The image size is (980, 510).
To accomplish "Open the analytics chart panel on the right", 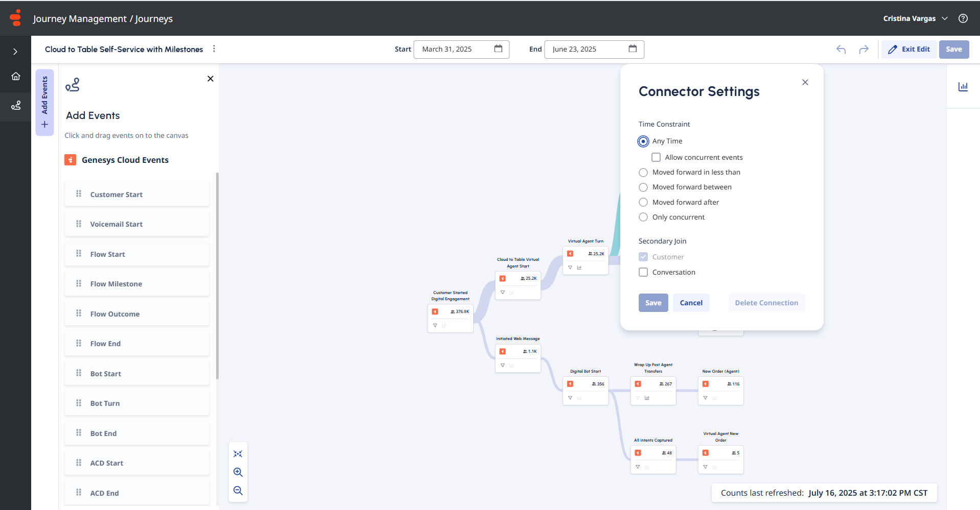I will (963, 87).
